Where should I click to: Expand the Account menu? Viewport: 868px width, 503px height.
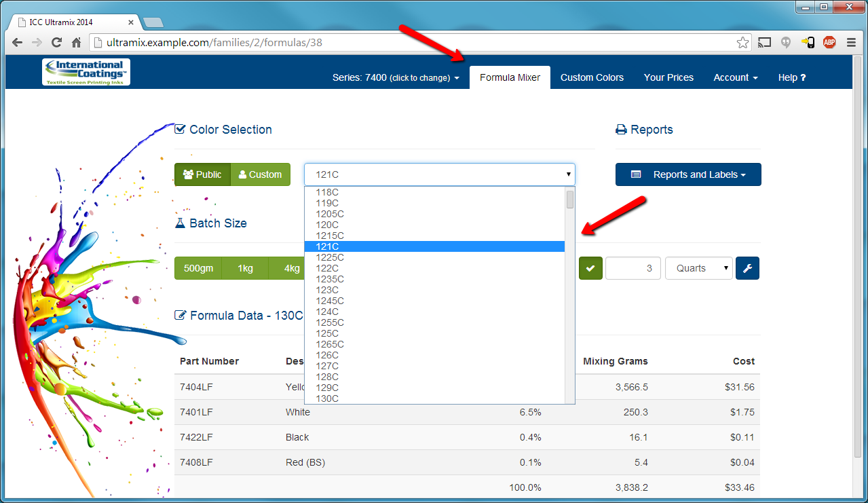pyautogui.click(x=736, y=77)
